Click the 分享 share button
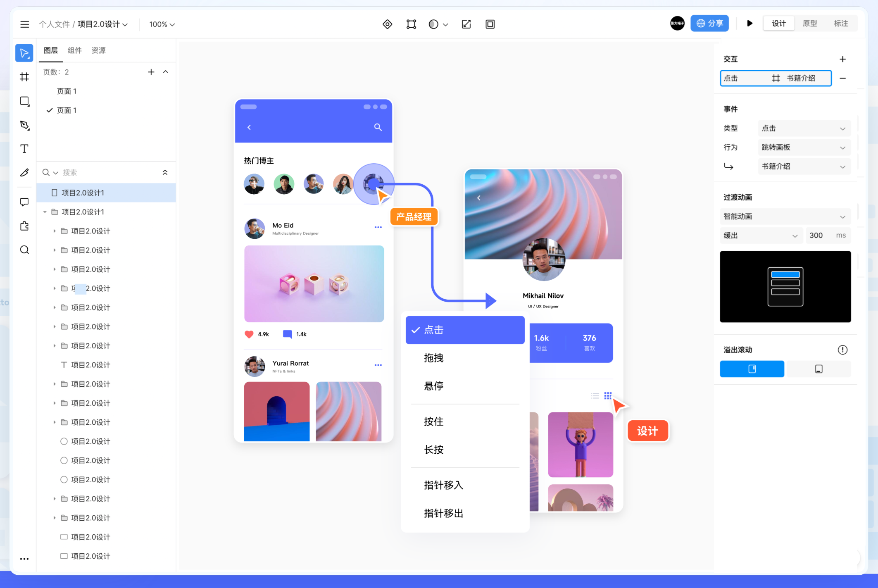The height and width of the screenshot is (588, 878). pyautogui.click(x=709, y=24)
